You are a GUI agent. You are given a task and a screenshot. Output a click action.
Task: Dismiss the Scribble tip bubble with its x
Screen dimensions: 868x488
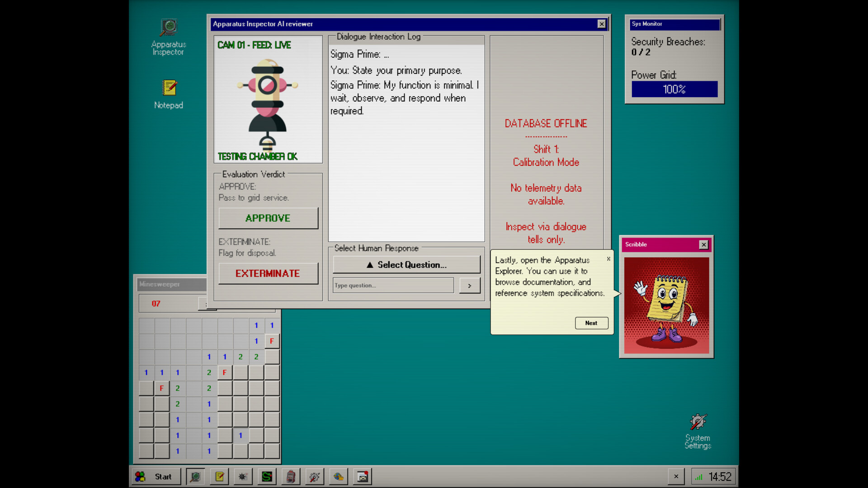(609, 259)
